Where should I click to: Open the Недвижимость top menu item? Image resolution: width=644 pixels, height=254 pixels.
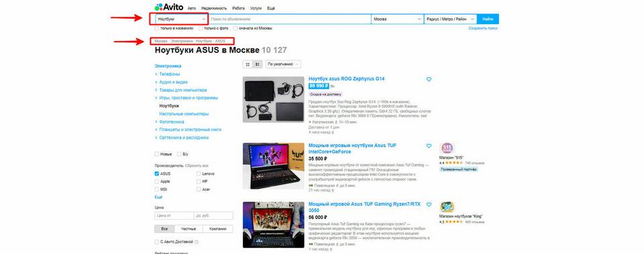[214, 8]
